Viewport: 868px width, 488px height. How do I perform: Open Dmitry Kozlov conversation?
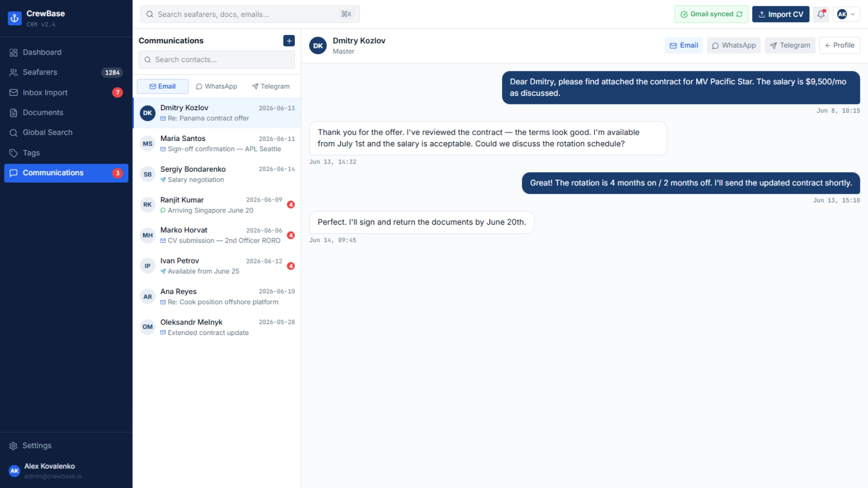217,113
